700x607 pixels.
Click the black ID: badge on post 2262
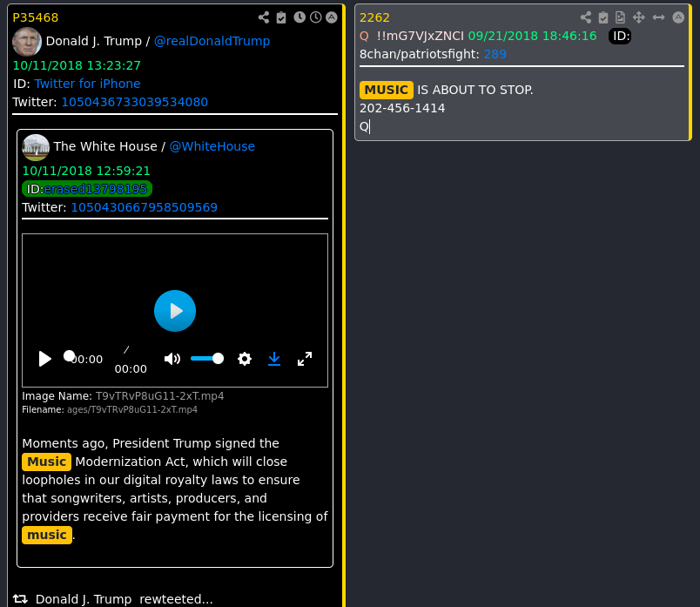point(620,36)
